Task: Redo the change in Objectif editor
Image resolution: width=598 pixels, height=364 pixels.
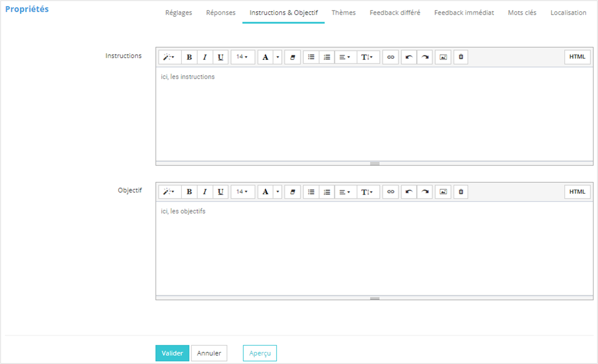Action: coord(424,192)
